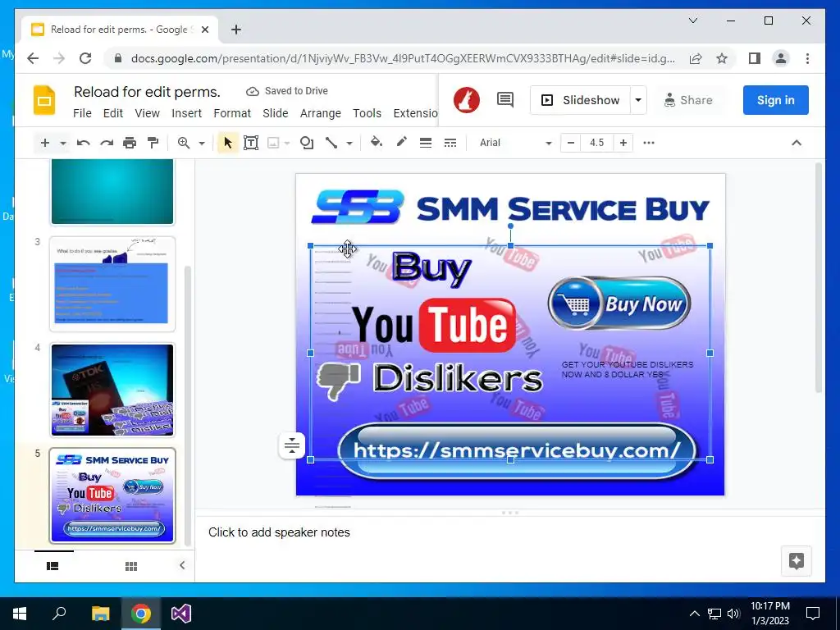The width and height of the screenshot is (840, 630).
Task: Bookmark this tab with the star
Action: pos(722,58)
